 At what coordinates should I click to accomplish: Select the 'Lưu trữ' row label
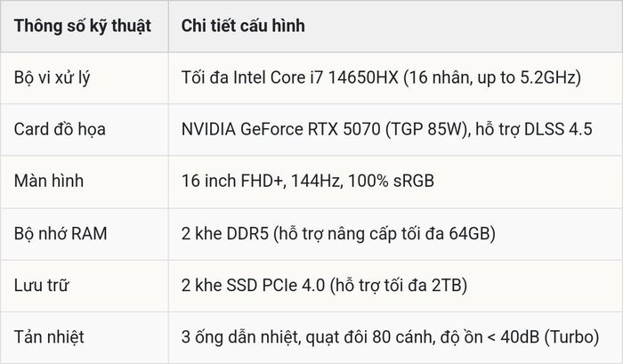point(41,286)
